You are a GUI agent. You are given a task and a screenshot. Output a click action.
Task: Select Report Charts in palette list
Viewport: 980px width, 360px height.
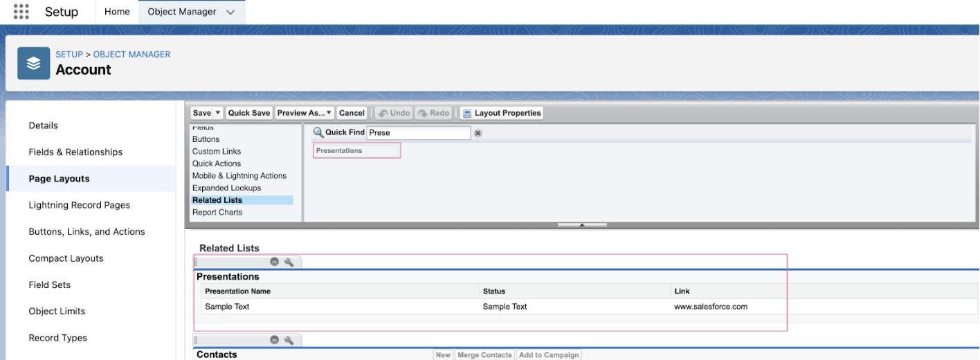point(217,212)
